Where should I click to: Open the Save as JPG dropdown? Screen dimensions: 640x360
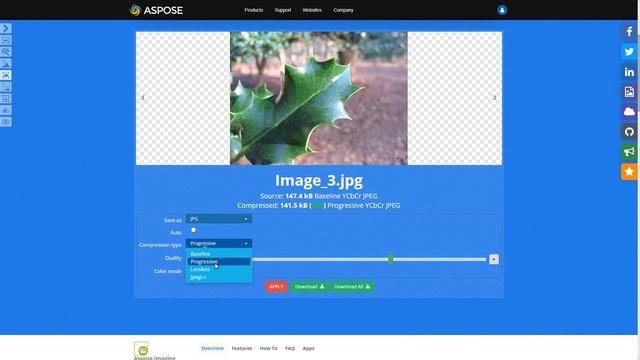pyautogui.click(x=219, y=219)
